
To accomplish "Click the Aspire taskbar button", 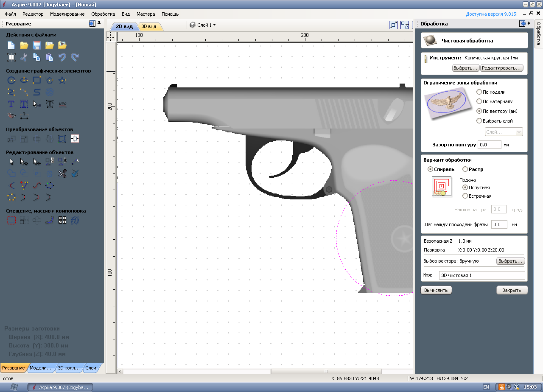I will (60, 387).
